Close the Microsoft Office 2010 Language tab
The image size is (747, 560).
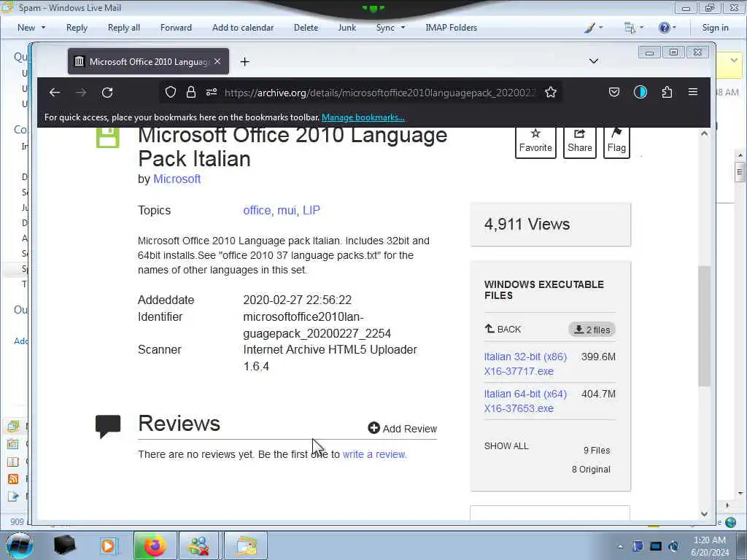pyautogui.click(x=217, y=61)
